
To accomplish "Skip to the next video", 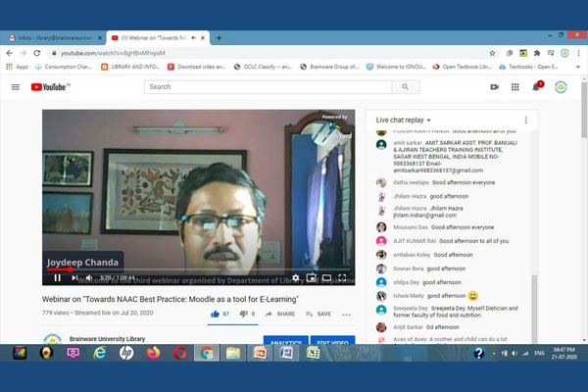I will [x=75, y=277].
